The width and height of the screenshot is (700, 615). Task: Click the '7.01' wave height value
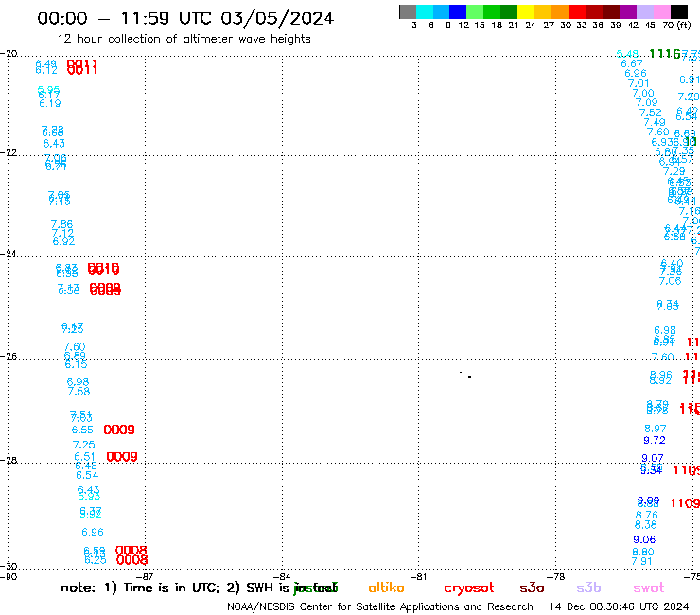coord(639,83)
